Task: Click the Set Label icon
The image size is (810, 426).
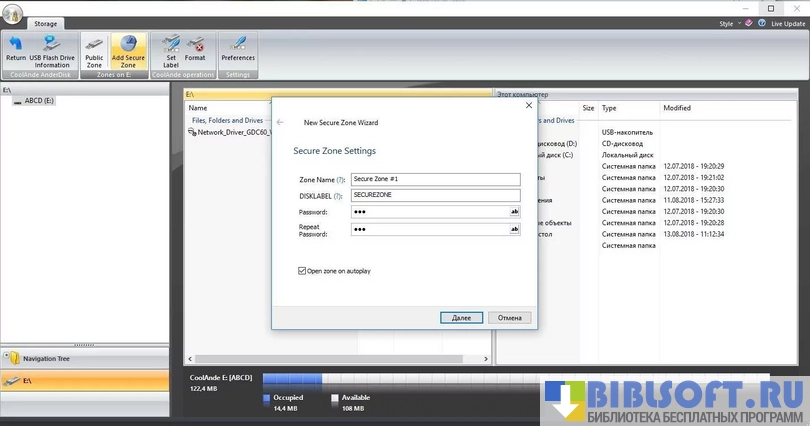Action: click(x=171, y=48)
